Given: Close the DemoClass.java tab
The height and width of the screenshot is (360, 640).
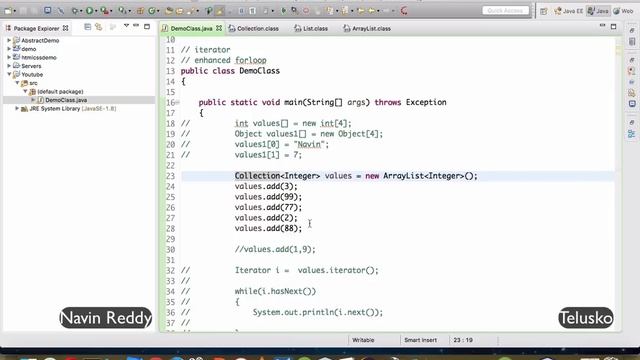Looking at the screenshot, I should coord(219,28).
